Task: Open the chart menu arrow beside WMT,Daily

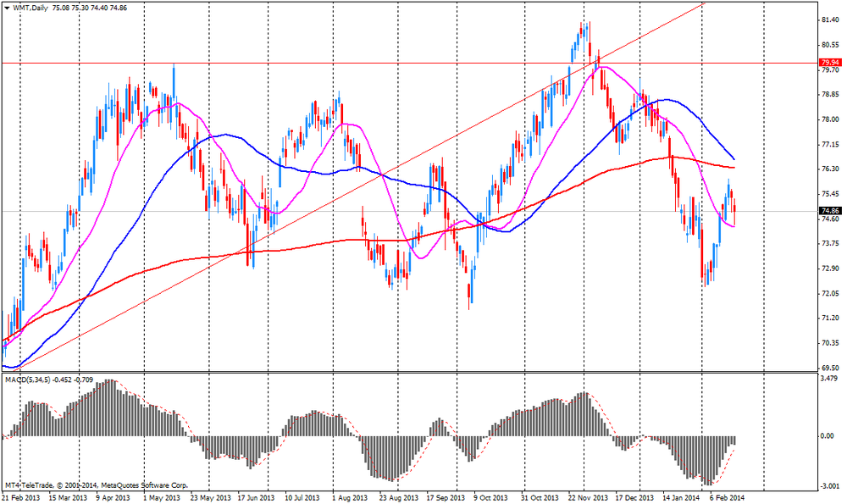Action: coord(7,8)
